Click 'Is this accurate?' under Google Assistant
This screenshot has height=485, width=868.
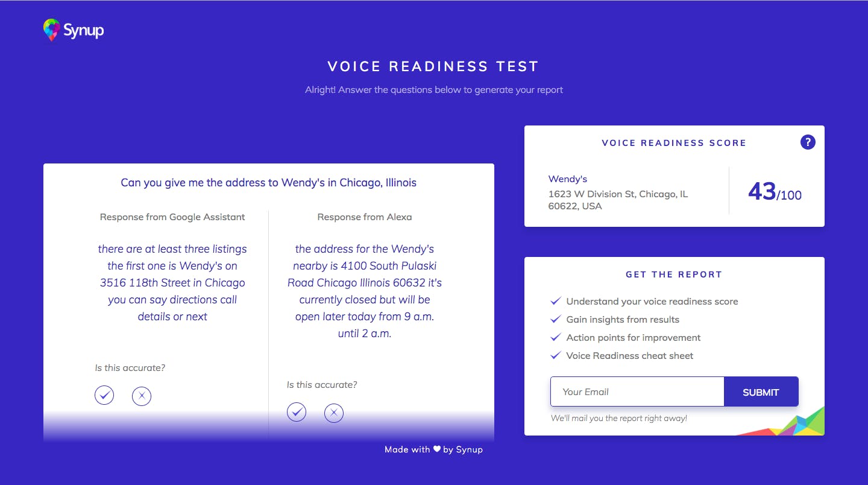coord(130,368)
